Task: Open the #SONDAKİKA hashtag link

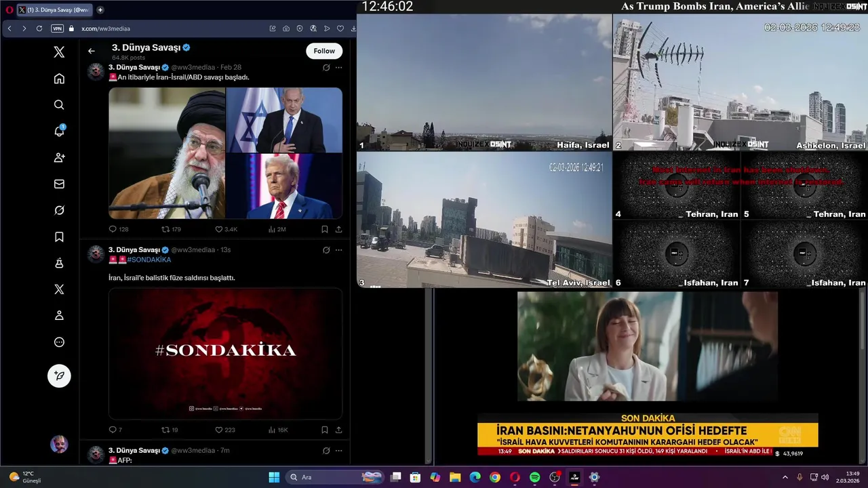Action: pos(149,260)
